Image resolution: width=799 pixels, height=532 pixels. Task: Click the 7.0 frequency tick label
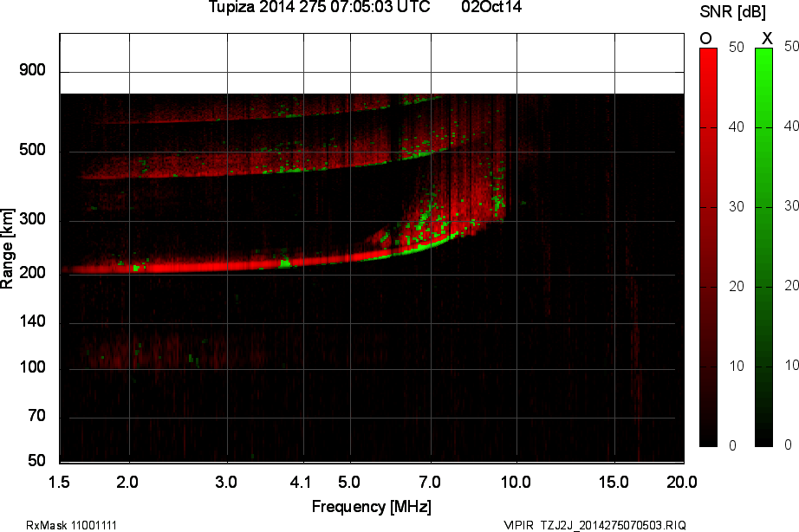tap(431, 481)
